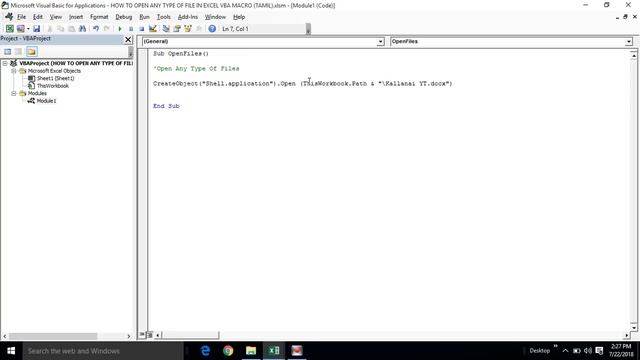This screenshot has width=640, height=360.
Task: Select ThisWorkbook in the project tree
Action: click(53, 86)
